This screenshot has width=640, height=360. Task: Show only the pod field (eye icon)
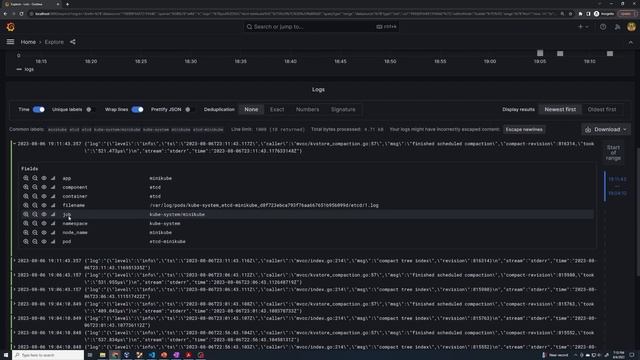pyautogui.click(x=44, y=242)
